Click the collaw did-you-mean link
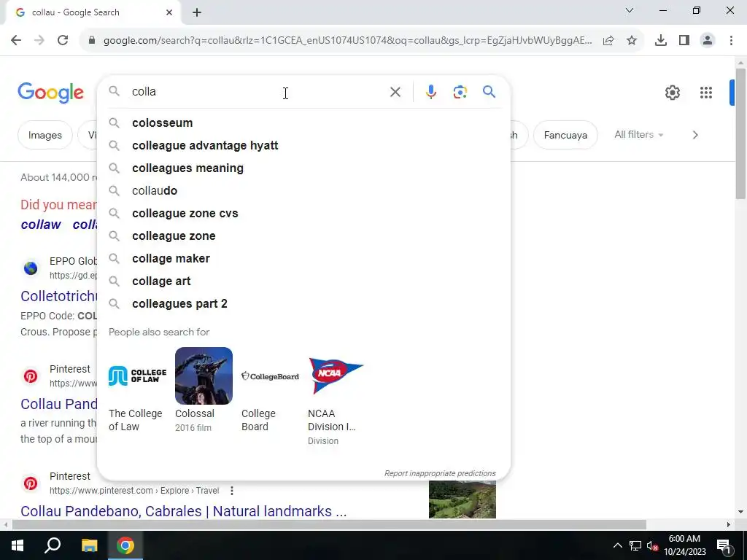This screenshot has width=747, height=560. tap(41, 225)
